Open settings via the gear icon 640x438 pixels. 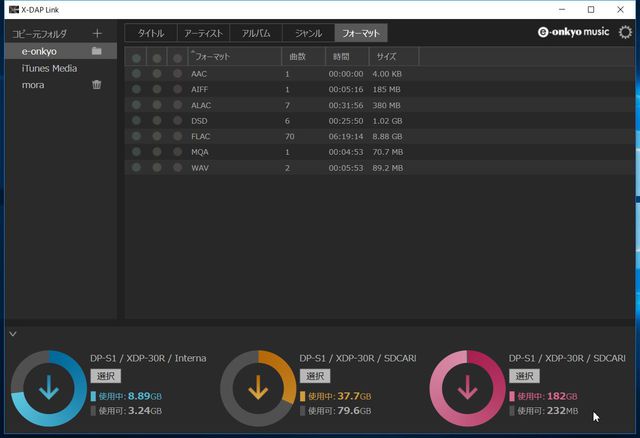pyautogui.click(x=626, y=32)
